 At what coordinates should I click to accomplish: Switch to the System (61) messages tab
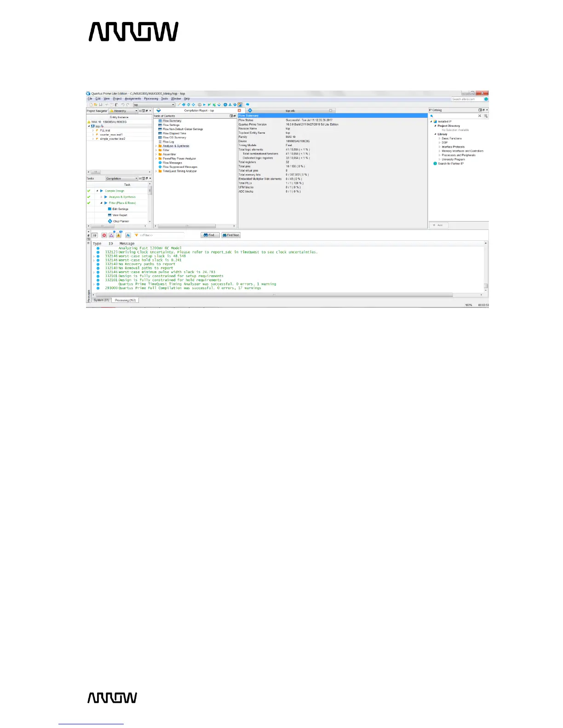tap(101, 300)
